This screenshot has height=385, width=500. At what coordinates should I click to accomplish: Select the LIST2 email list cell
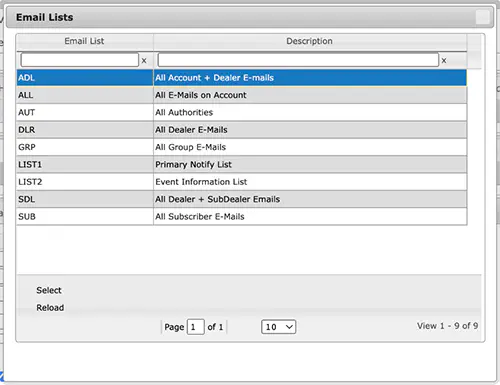[x=85, y=182]
